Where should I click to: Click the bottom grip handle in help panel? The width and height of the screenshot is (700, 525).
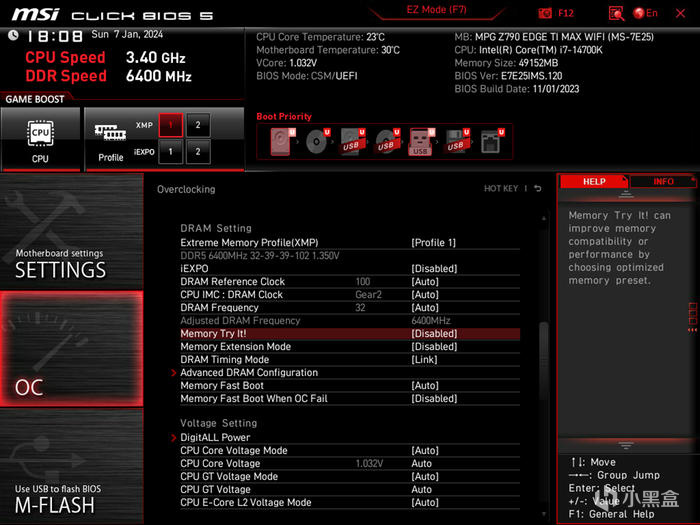tap(626, 446)
